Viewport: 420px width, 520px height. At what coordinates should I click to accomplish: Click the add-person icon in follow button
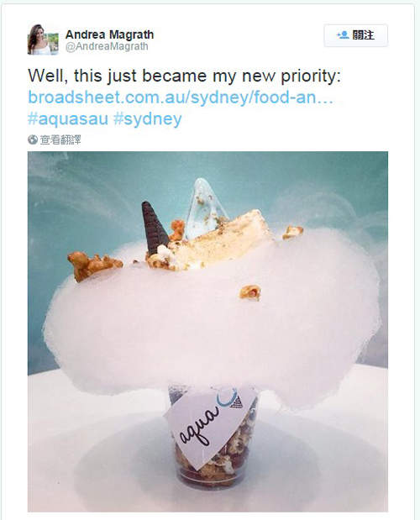coord(343,34)
